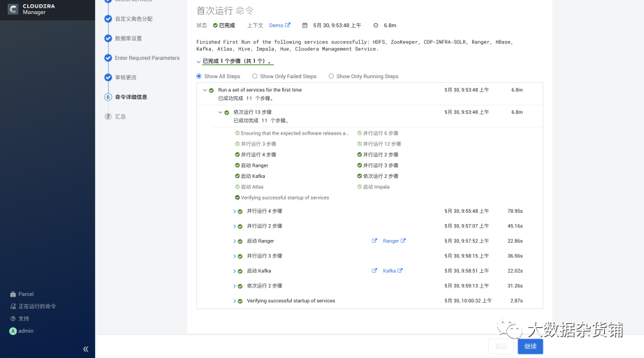Collapse the sidebar with double chevron
This screenshot has height=358, width=644.
(85, 350)
